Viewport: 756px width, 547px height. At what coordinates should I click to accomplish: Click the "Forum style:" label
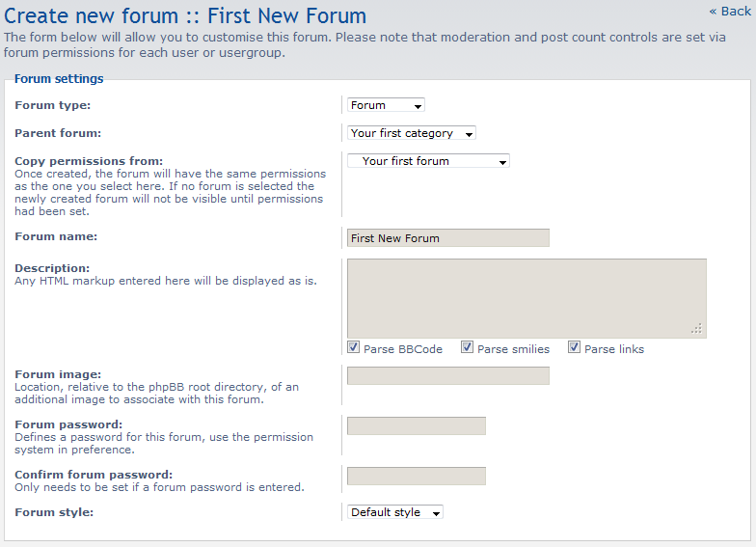[x=54, y=512]
